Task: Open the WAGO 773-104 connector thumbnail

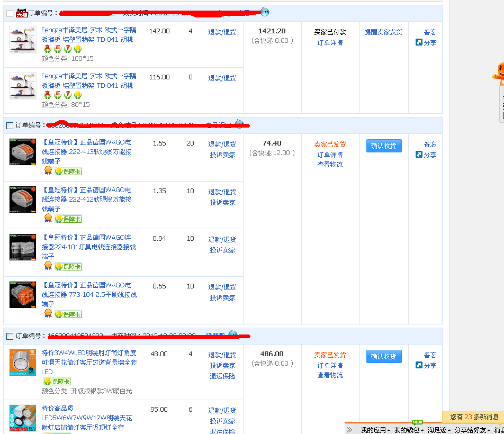Action: [x=23, y=295]
